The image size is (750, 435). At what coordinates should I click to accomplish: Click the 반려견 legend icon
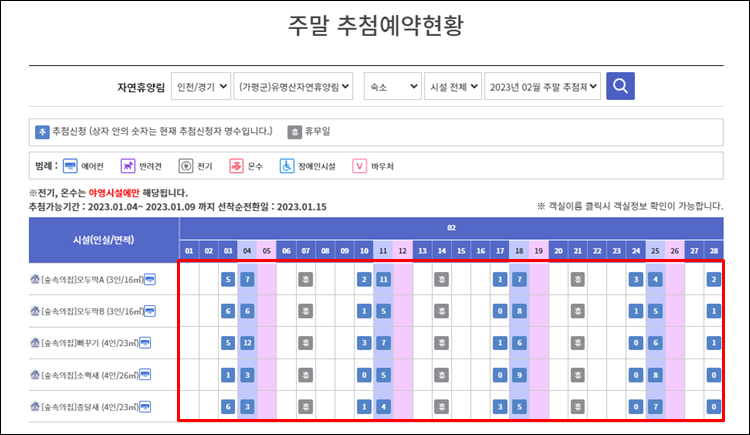pyautogui.click(x=128, y=166)
